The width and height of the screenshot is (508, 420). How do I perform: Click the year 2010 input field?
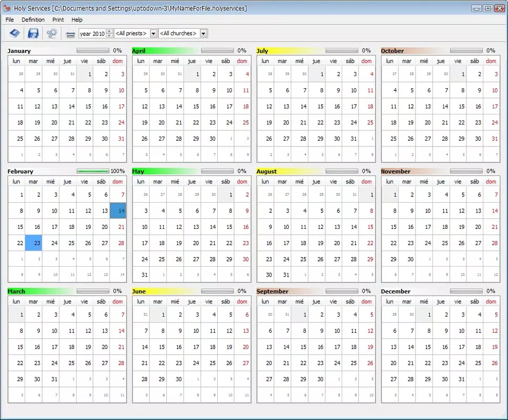pos(92,34)
